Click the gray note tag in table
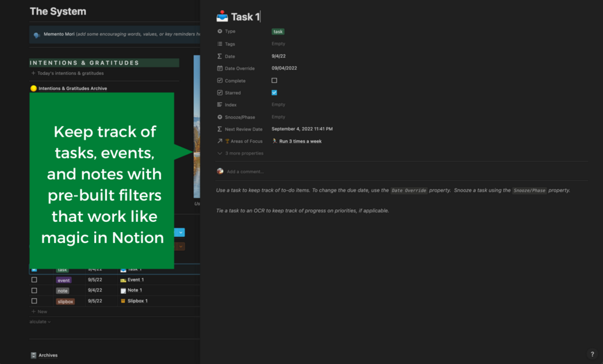This screenshot has height=364, width=603. point(62,291)
